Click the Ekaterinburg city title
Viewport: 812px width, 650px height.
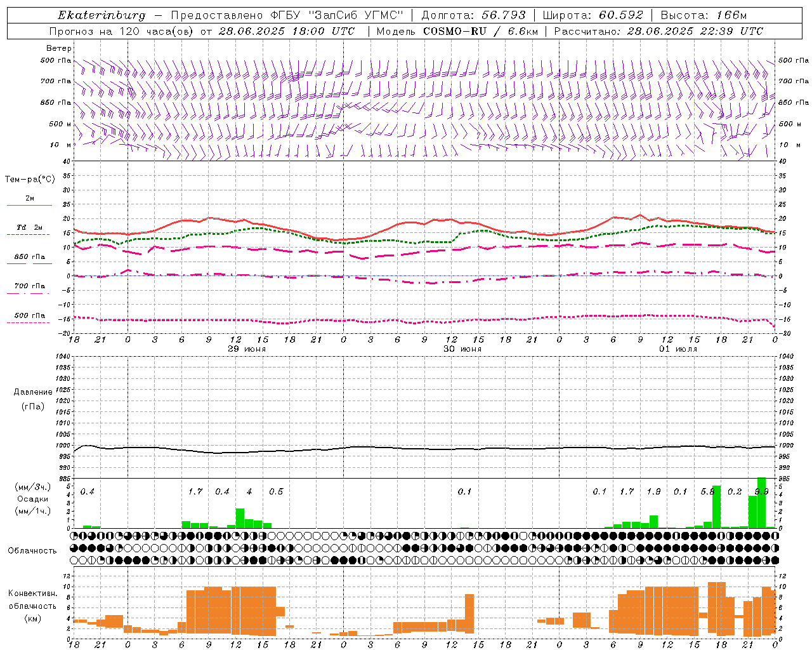pos(101,15)
